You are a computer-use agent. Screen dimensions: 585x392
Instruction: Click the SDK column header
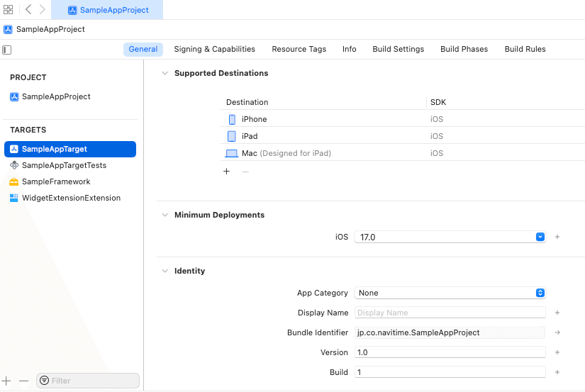coord(438,102)
